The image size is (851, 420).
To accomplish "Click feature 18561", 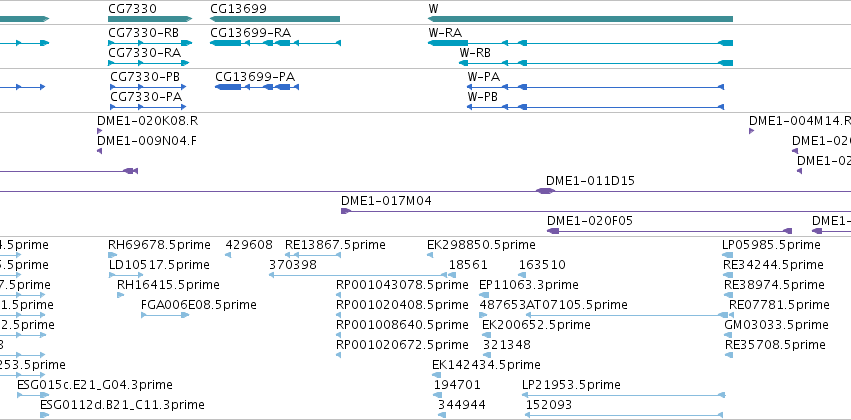I will coord(452,275).
